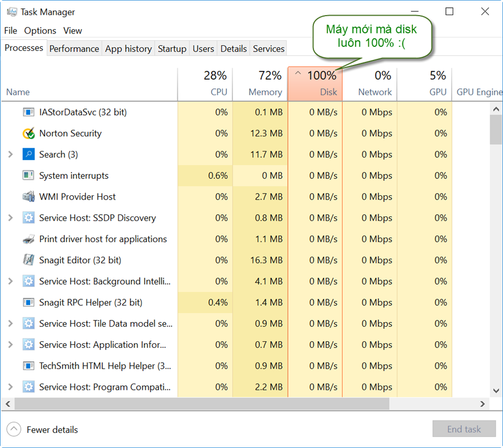Click the System interrupts process icon
Screen dimensions: 503x448
[x=29, y=176]
